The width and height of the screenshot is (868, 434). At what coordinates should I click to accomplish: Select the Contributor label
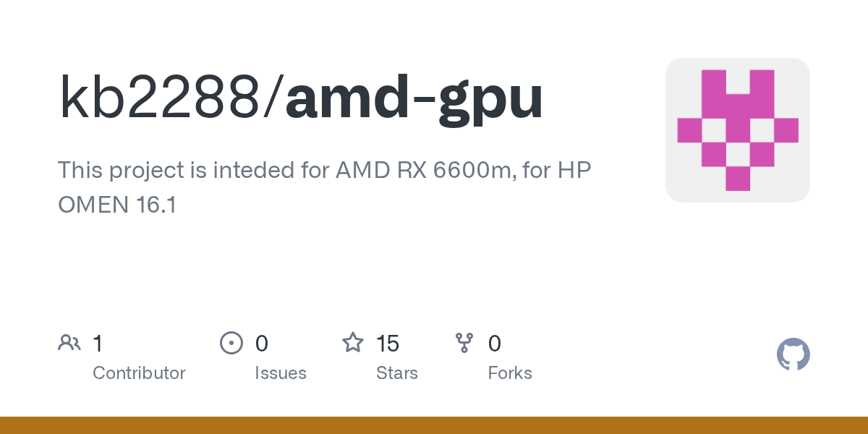tap(139, 373)
